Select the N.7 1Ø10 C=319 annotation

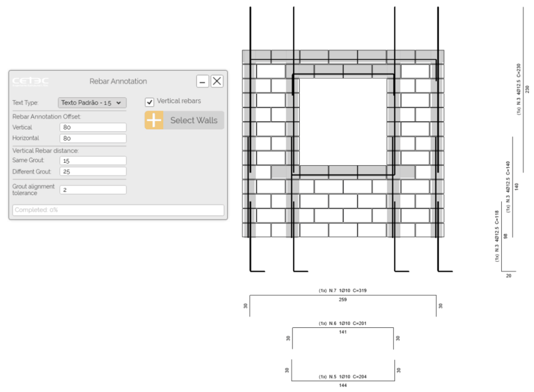343,291
